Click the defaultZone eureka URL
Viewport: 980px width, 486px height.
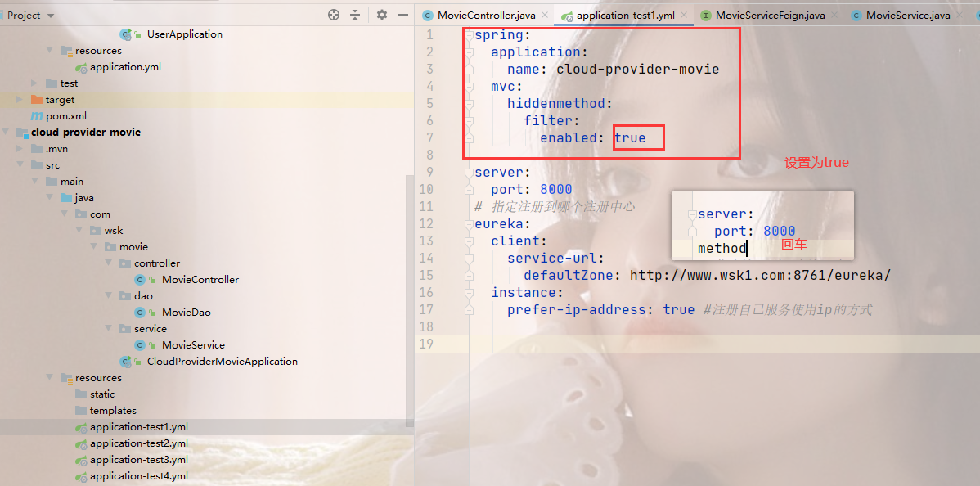click(760, 275)
